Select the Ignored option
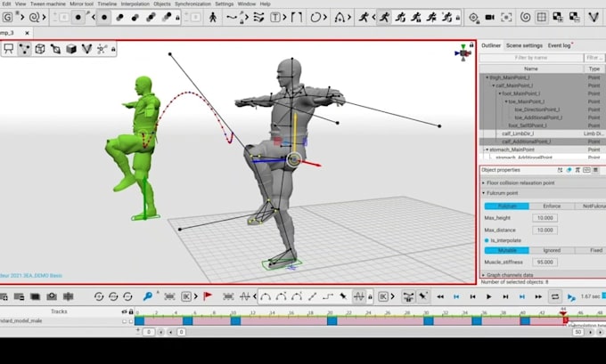The width and height of the screenshot is (606, 364). (x=552, y=250)
